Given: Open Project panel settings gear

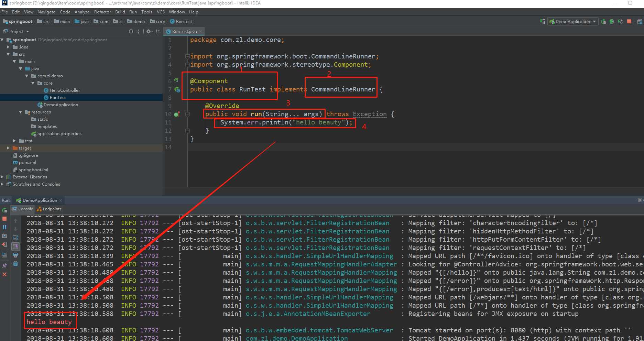Looking at the screenshot, I should coord(149,31).
